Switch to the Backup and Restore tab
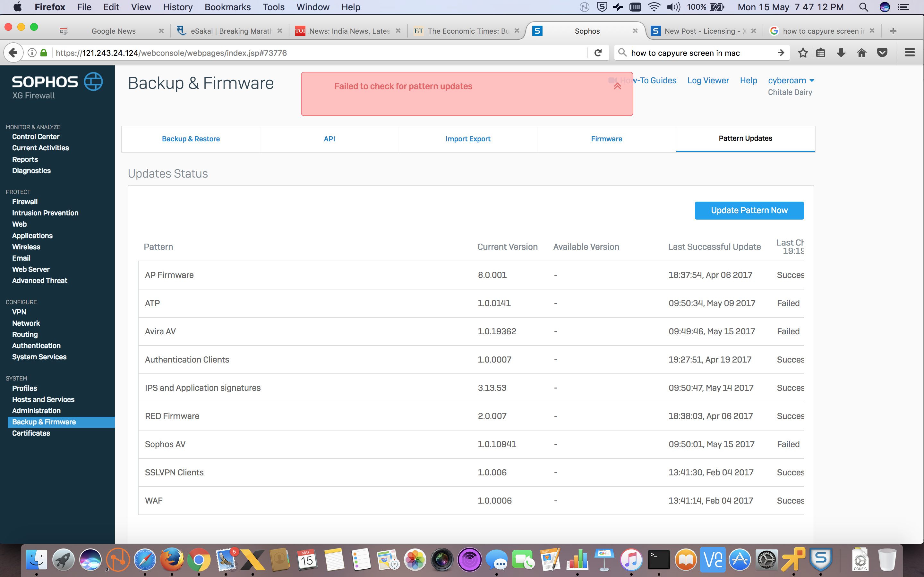The width and height of the screenshot is (924, 577). pyautogui.click(x=191, y=139)
